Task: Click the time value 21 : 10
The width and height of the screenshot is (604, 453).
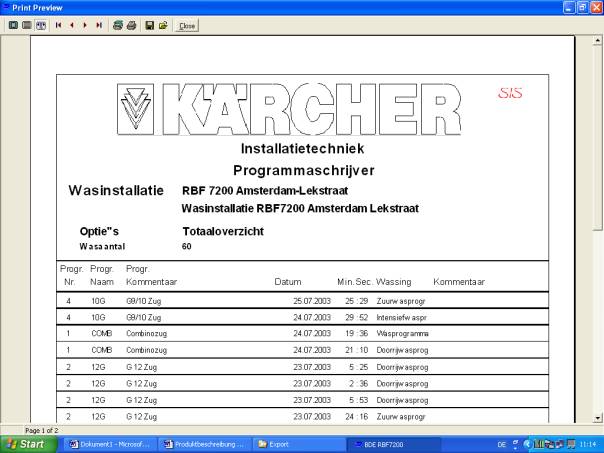Action: point(357,350)
